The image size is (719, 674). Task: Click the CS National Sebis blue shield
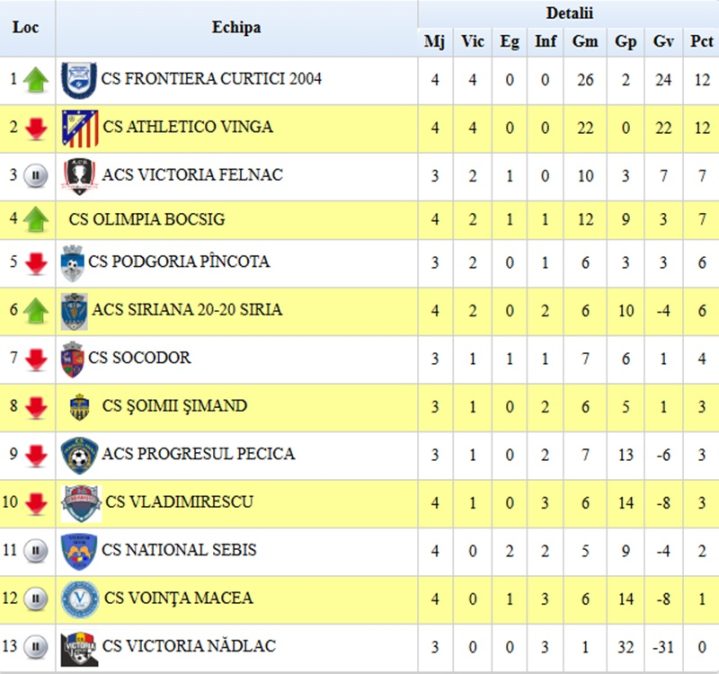(x=79, y=552)
